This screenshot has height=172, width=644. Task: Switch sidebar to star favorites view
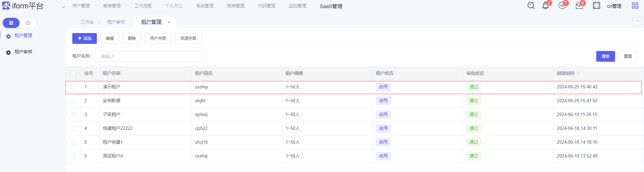[x=28, y=23]
